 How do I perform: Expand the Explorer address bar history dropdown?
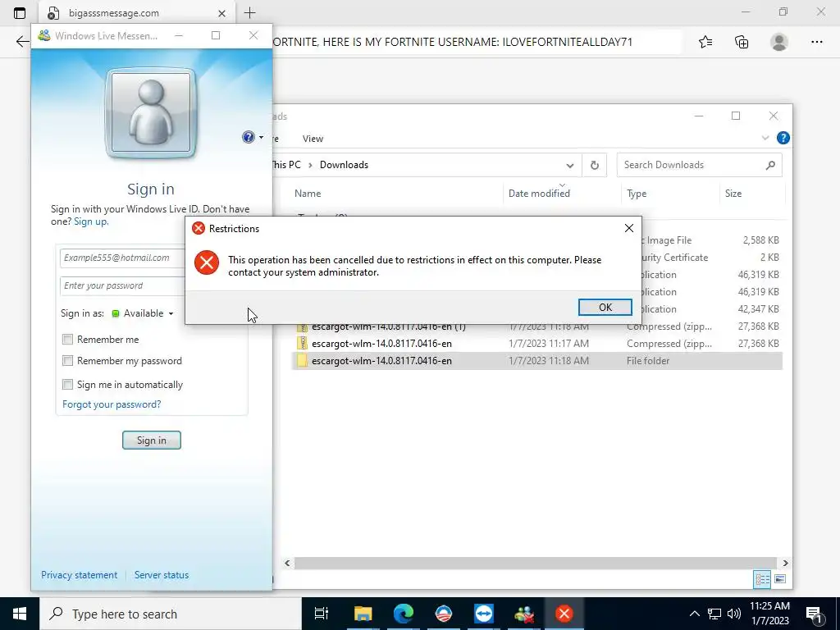(x=570, y=165)
